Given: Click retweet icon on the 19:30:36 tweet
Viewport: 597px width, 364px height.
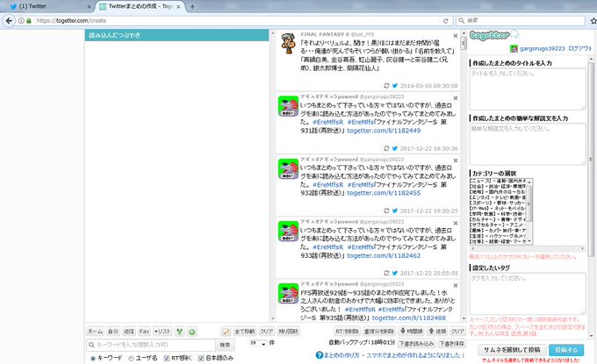Looking at the screenshot, I should pyautogui.click(x=386, y=148).
